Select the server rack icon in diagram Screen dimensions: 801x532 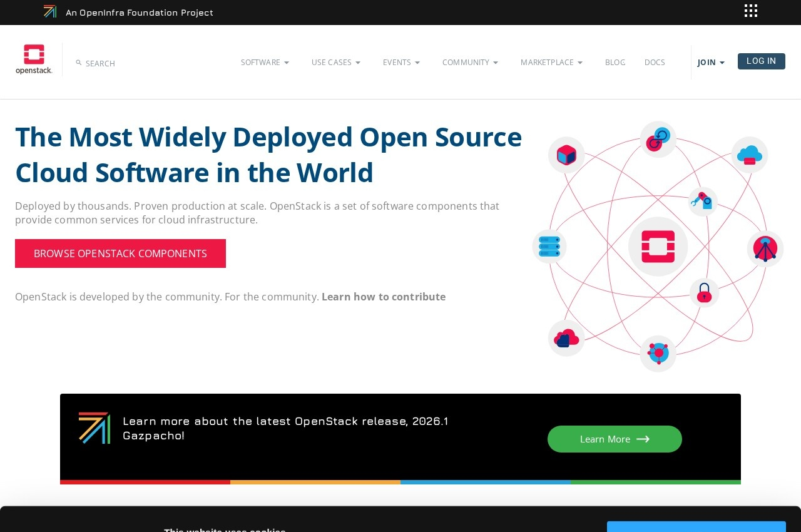click(x=549, y=246)
